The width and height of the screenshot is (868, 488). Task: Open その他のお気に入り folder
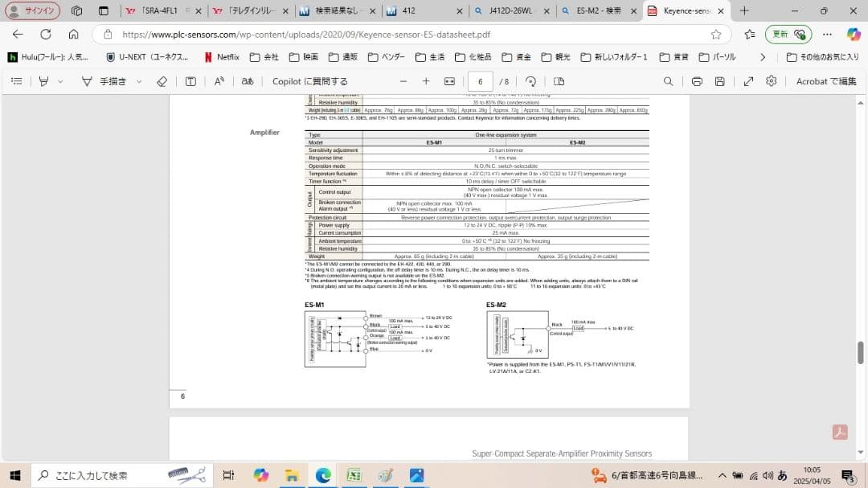click(x=823, y=57)
